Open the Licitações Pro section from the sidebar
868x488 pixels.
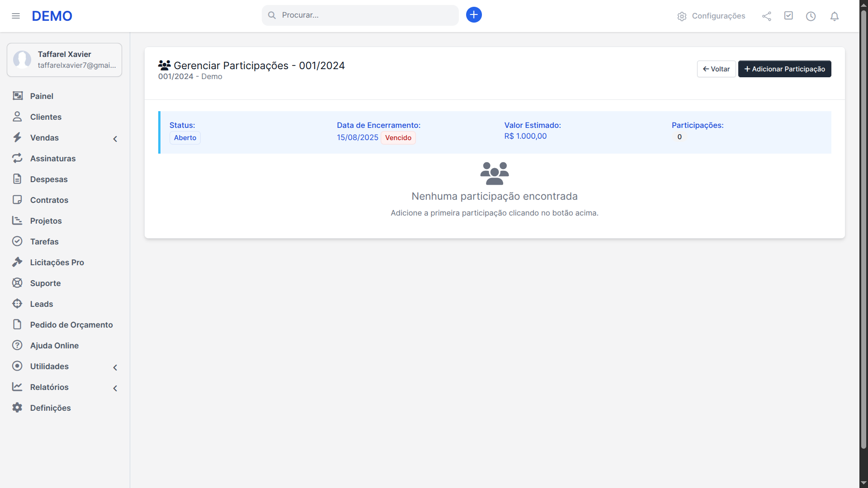57,262
